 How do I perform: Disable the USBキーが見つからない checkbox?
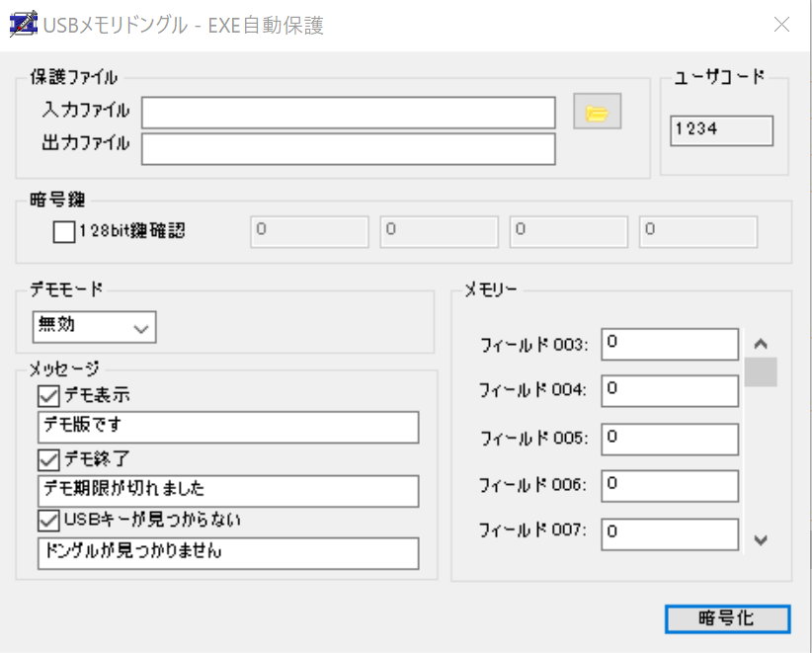pos(48,521)
